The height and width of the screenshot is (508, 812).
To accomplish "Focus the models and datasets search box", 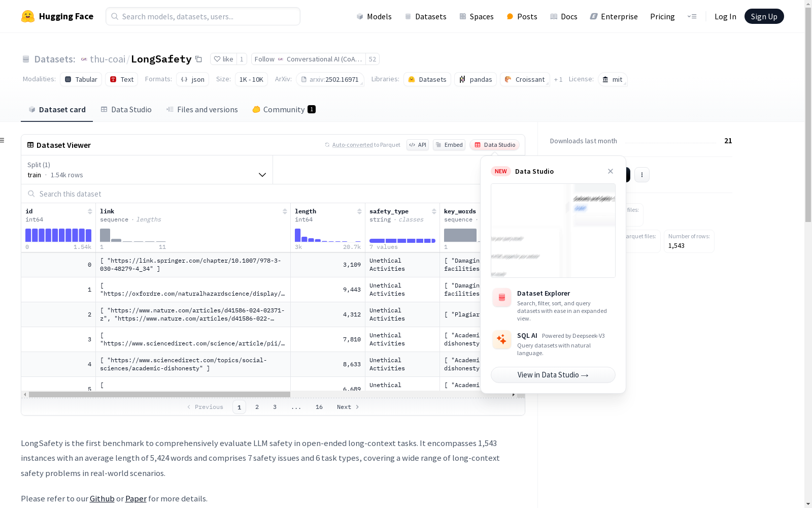I will point(203,16).
